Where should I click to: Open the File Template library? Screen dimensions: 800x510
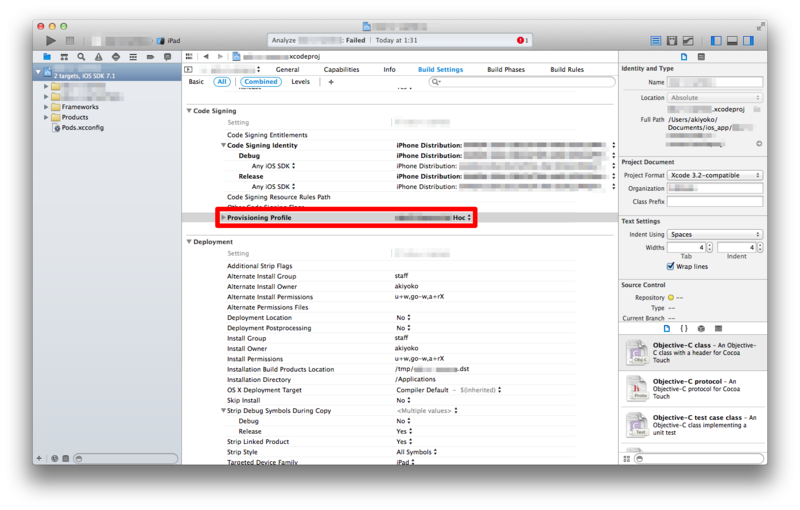pyautogui.click(x=667, y=328)
